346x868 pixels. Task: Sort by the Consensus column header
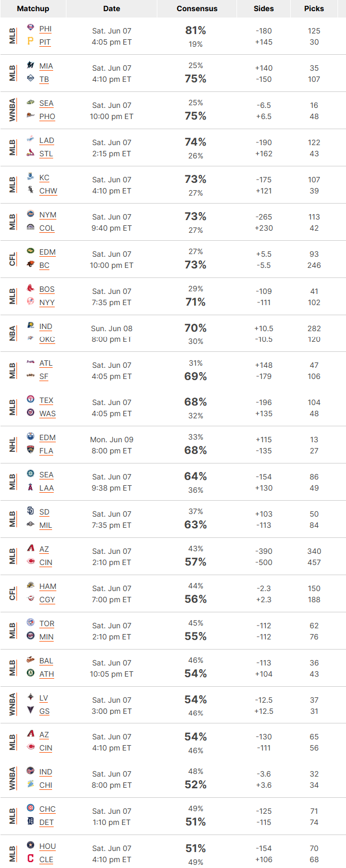tap(197, 9)
